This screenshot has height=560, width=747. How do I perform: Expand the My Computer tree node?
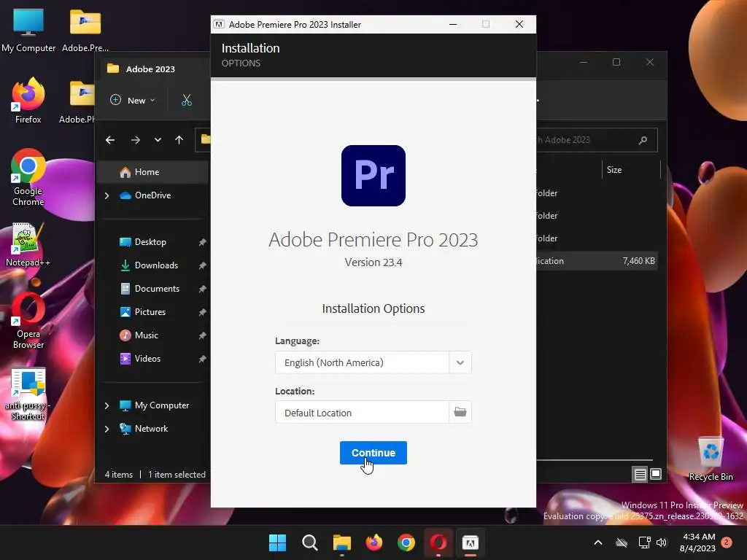[107, 405]
